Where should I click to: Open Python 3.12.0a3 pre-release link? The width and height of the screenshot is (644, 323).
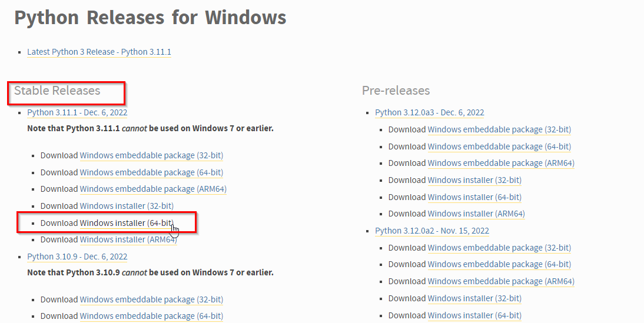429,112
